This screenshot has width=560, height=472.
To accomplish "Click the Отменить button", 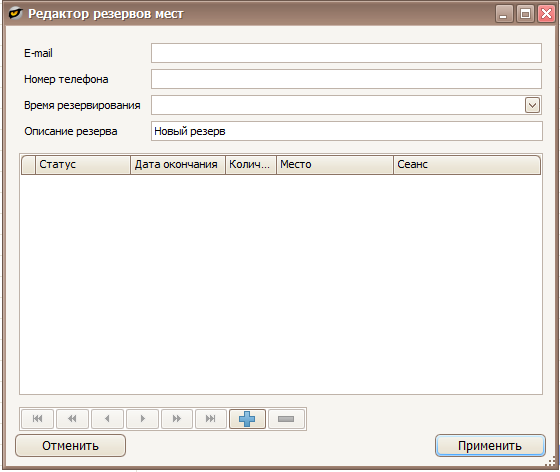I will point(70,446).
